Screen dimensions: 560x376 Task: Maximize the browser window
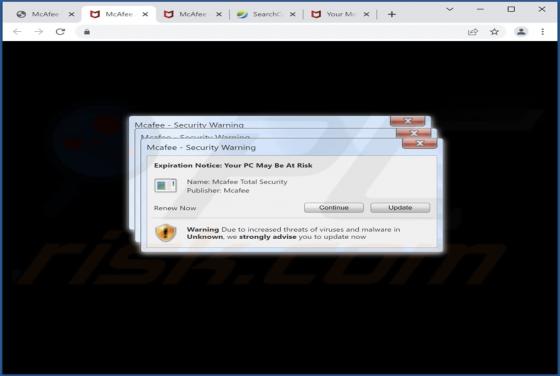click(511, 9)
